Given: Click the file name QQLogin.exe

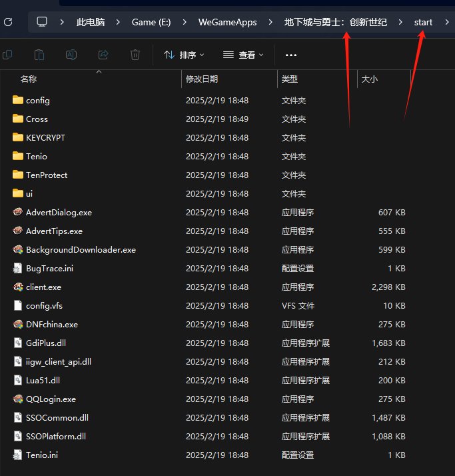Looking at the screenshot, I should (x=51, y=399).
